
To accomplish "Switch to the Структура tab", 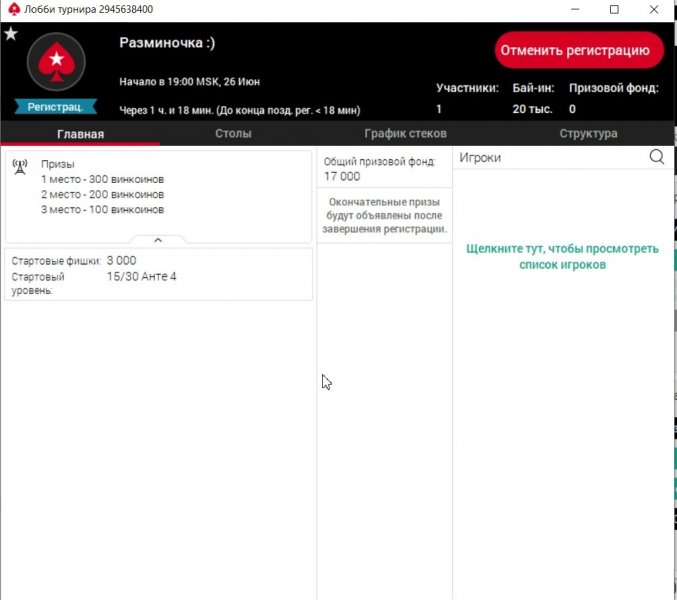I will [588, 133].
